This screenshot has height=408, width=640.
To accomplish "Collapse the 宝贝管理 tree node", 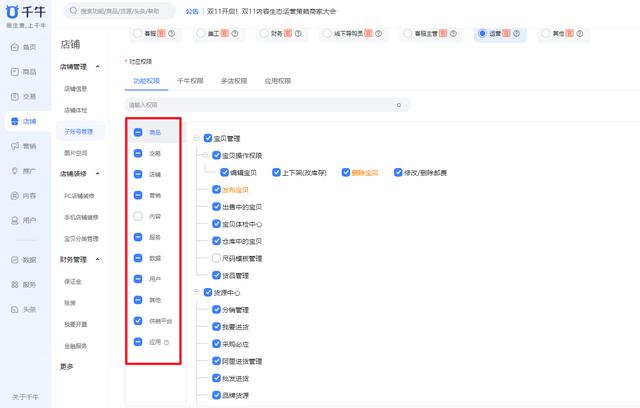I will tap(196, 138).
